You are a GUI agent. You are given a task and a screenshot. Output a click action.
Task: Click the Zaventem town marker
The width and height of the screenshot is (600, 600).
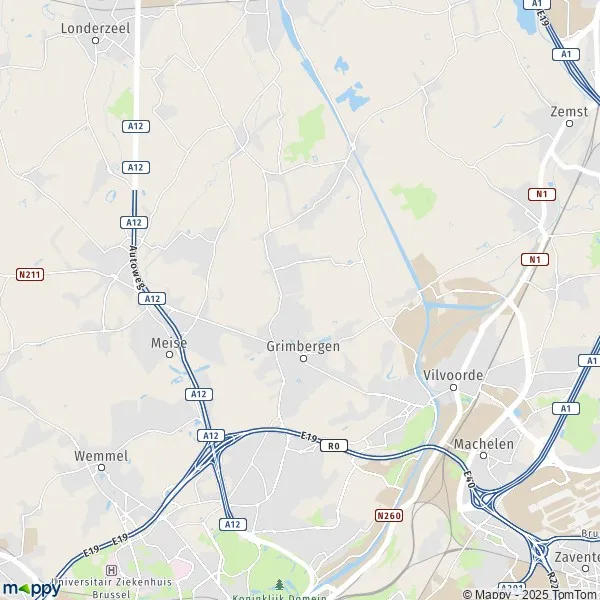click(585, 568)
